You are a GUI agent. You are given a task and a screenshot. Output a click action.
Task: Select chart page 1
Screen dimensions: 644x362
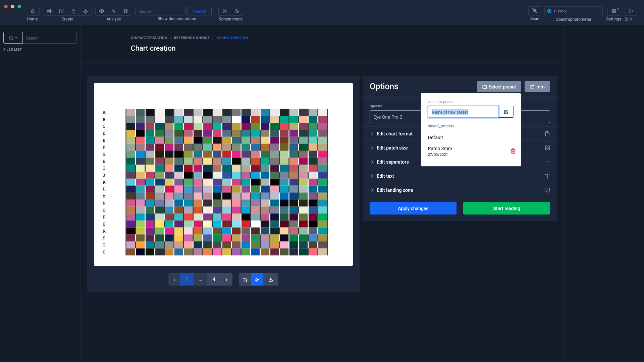(187, 279)
